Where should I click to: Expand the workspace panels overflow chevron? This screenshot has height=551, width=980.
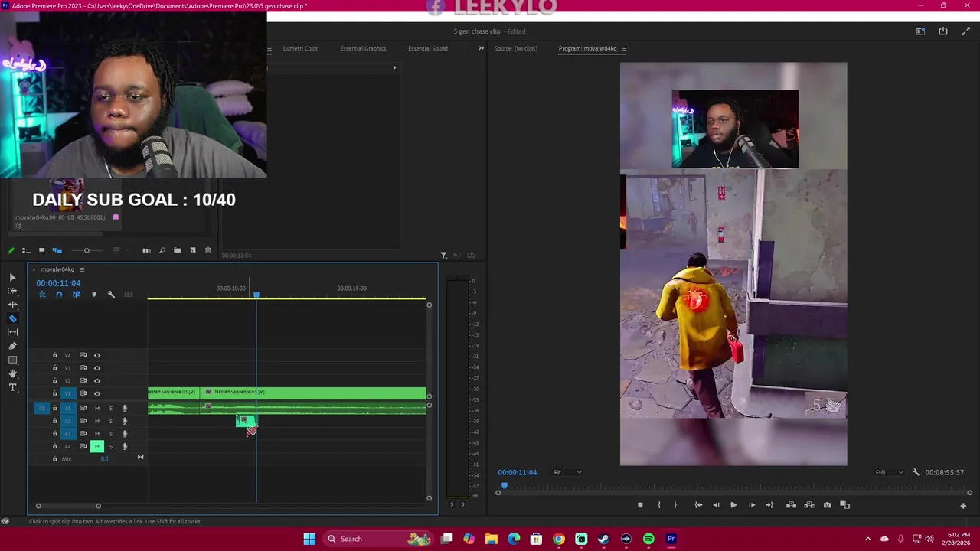point(481,48)
